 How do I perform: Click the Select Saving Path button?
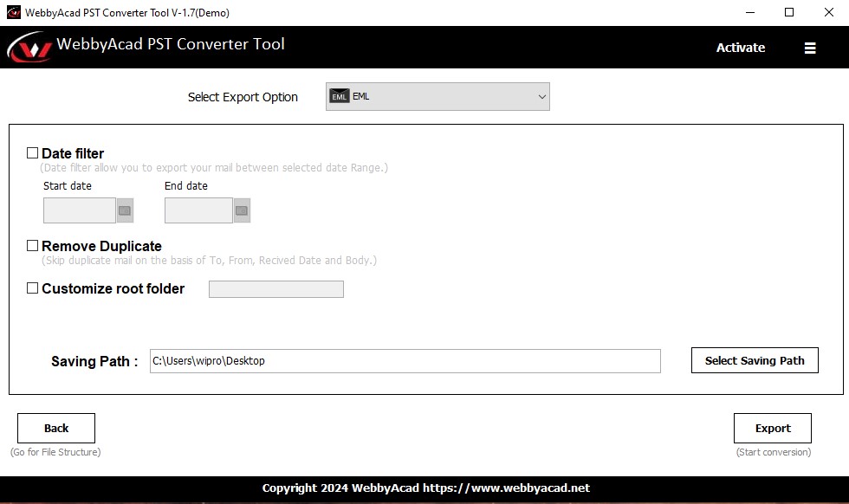755,360
